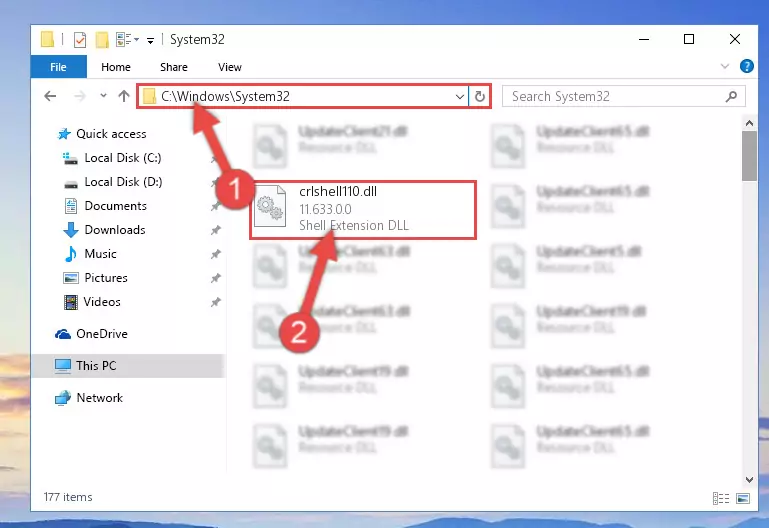This screenshot has width=769, height=528.
Task: Open address bar history dropdown
Action: 460,97
